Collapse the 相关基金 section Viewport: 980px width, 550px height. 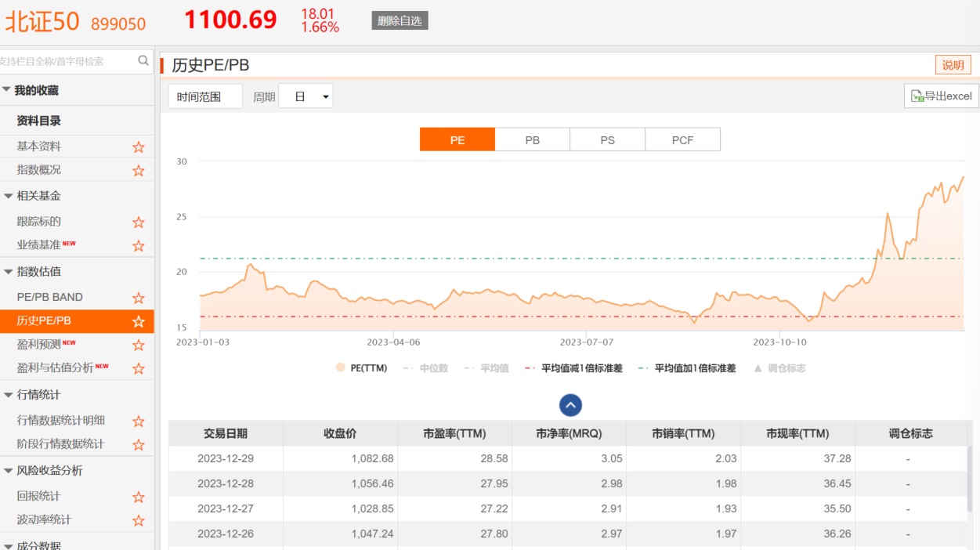coord(8,196)
